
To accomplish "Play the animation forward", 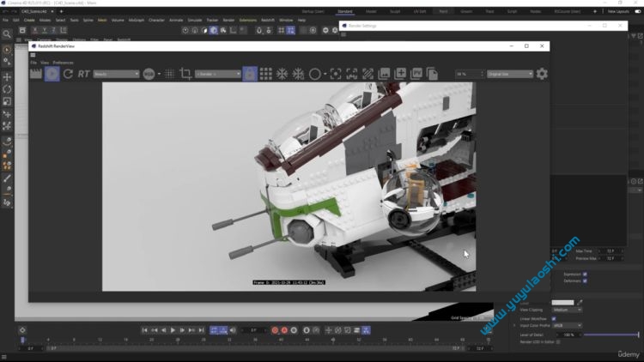I will [x=173, y=330].
